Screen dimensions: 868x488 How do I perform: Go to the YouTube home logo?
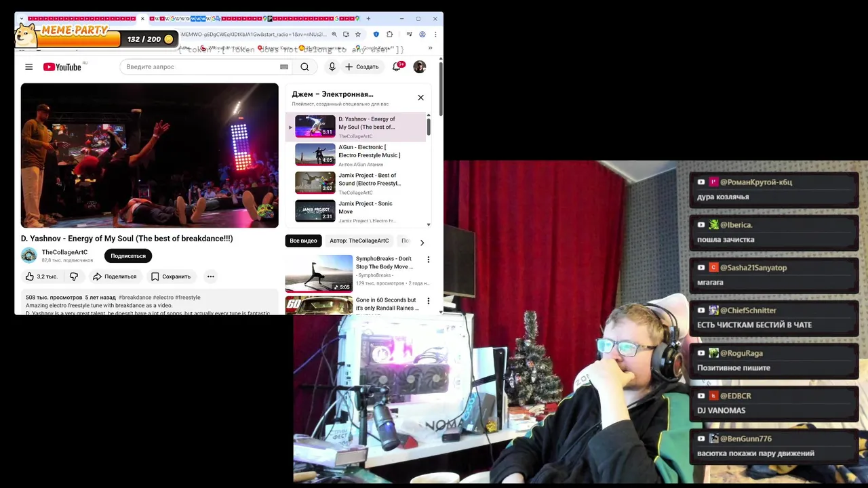click(62, 66)
